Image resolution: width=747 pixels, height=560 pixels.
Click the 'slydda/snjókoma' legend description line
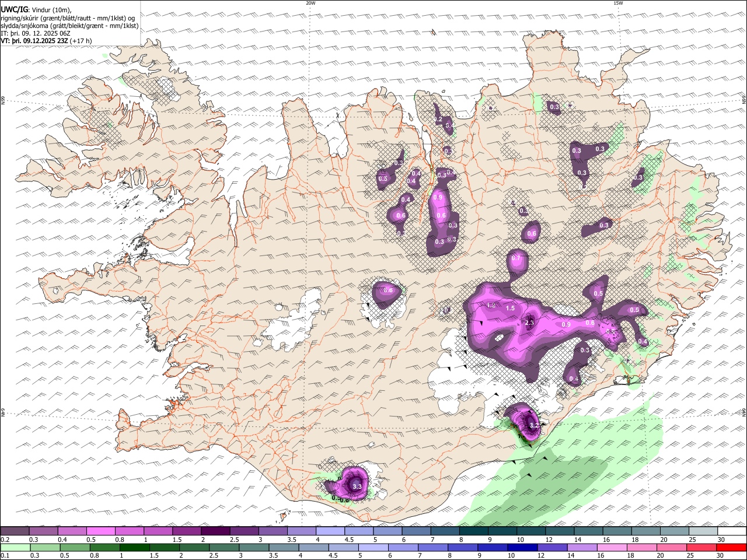tap(69, 25)
